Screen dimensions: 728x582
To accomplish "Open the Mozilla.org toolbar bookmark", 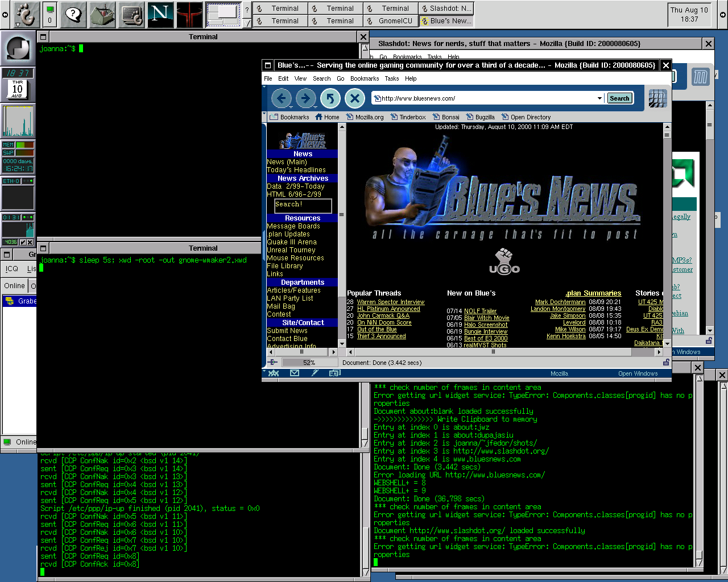I will (365, 117).
